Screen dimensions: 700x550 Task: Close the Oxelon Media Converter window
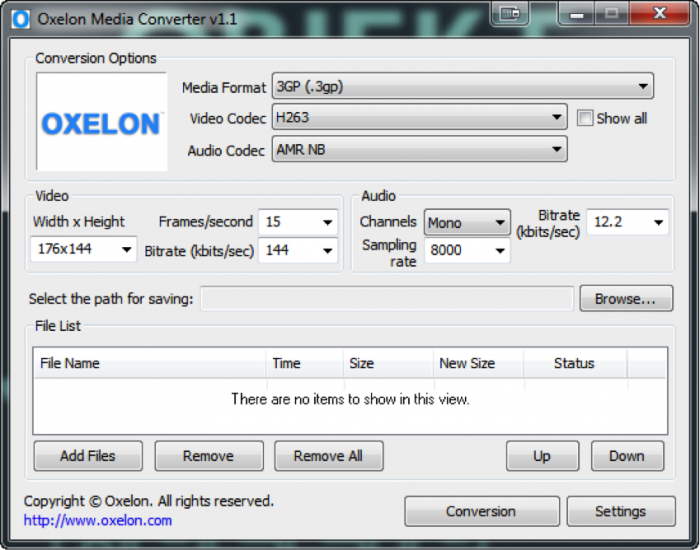(659, 14)
